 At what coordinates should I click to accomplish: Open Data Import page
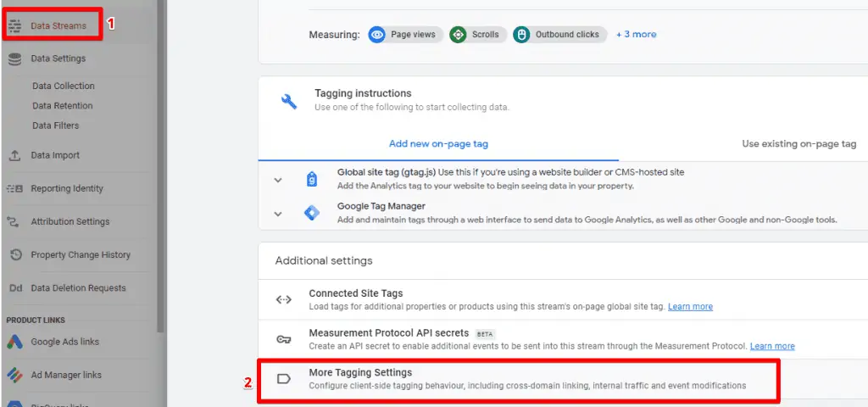coord(55,156)
